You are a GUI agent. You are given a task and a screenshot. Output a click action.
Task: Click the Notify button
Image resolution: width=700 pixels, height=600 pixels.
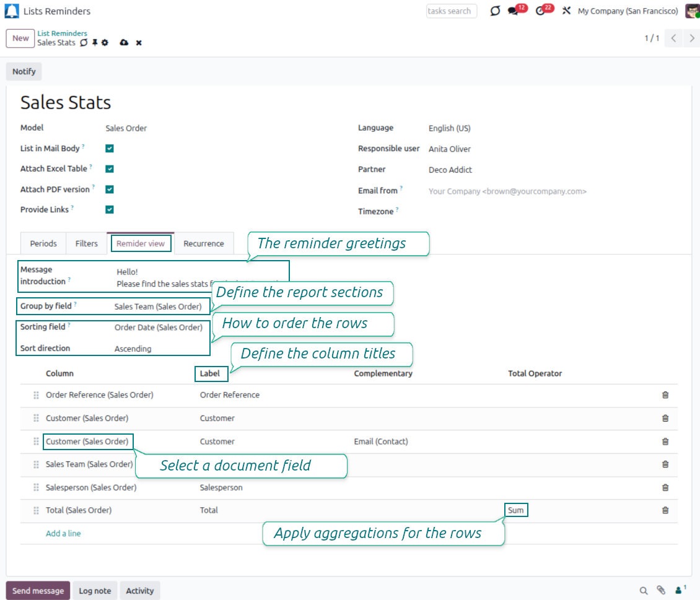(24, 71)
